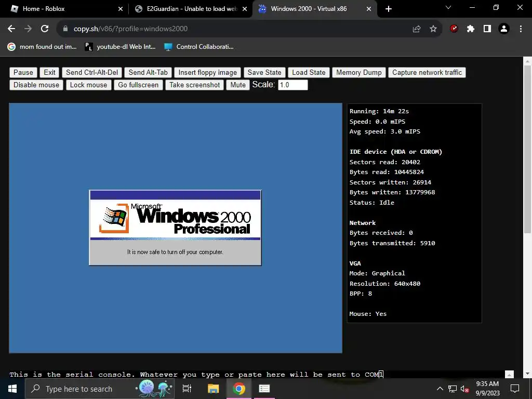Click the Exit button
Image resolution: width=532 pixels, height=399 pixels.
[49, 72]
